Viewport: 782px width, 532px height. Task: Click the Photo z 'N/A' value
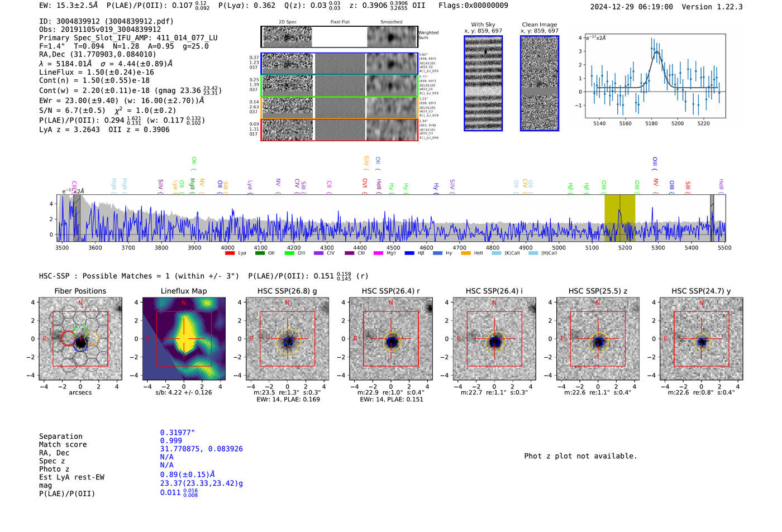[x=166, y=465]
